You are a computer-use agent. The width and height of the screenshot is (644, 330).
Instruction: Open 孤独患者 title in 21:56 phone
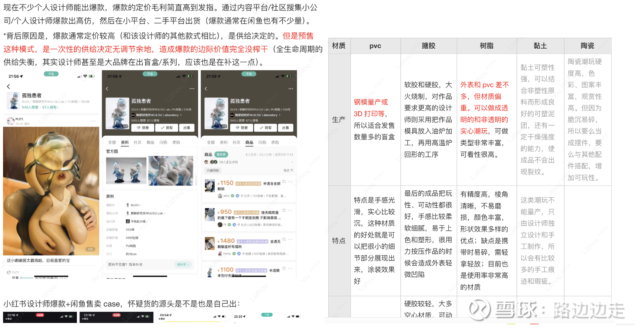pos(32,96)
